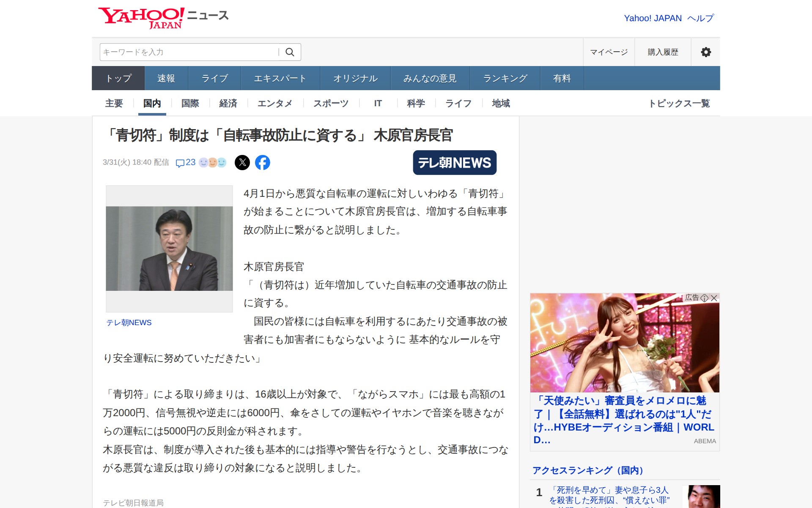Share the article on Facebook
Screen dimensions: 812x508
point(263,162)
